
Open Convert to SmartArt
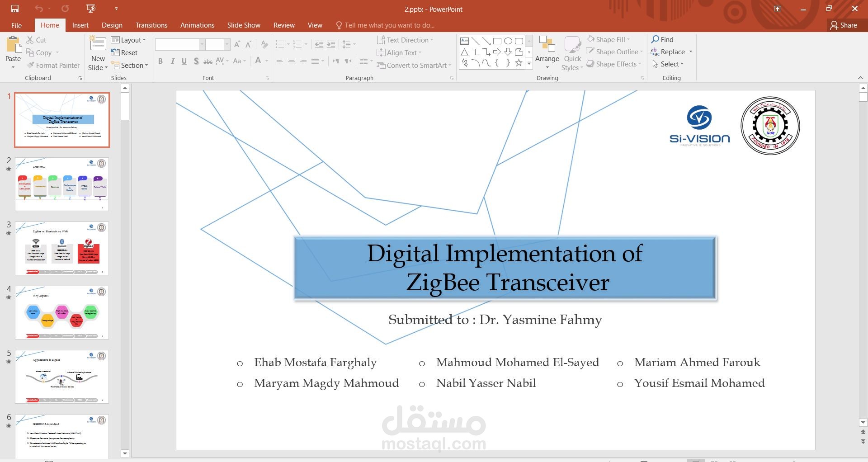coord(414,65)
